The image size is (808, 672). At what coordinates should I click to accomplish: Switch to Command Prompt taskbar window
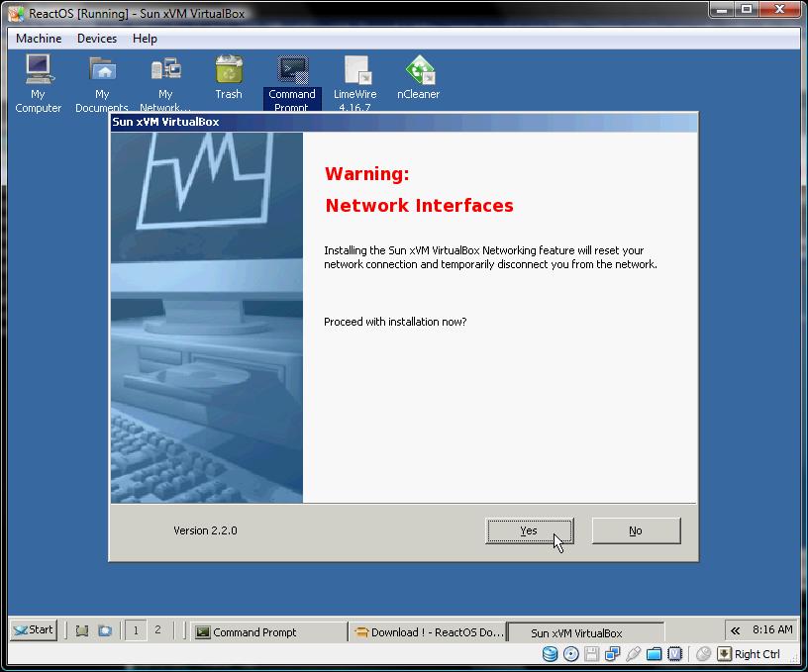point(268,631)
